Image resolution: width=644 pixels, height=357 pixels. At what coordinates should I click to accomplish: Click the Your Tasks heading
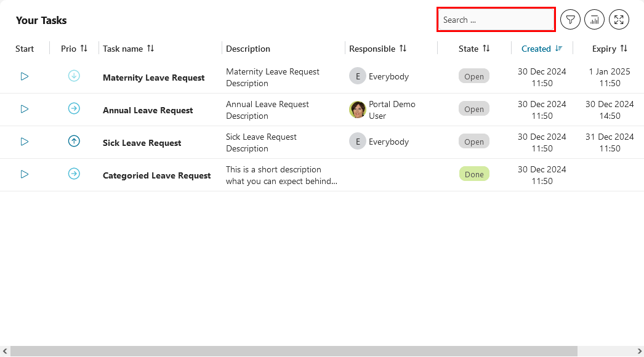click(x=41, y=20)
